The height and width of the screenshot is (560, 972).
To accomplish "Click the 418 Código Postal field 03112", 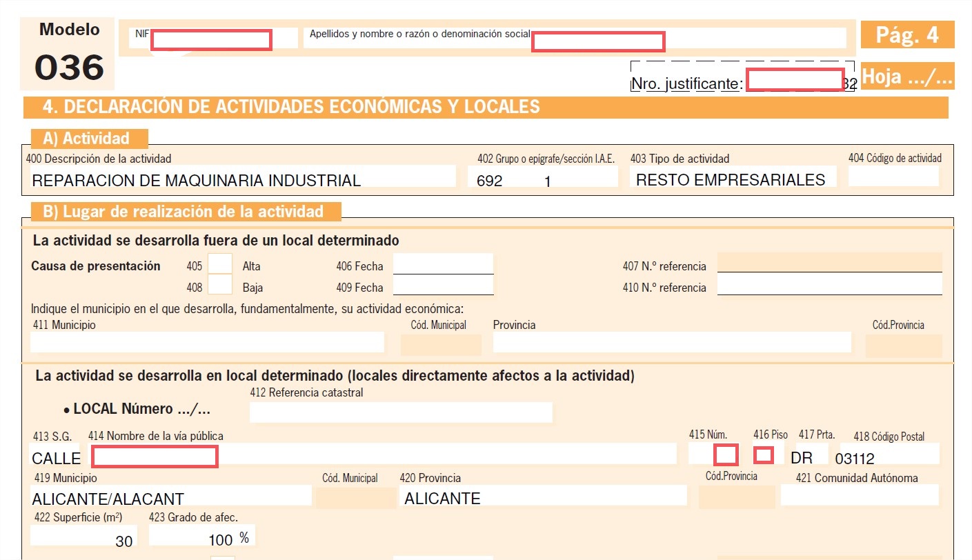I will coord(886,454).
